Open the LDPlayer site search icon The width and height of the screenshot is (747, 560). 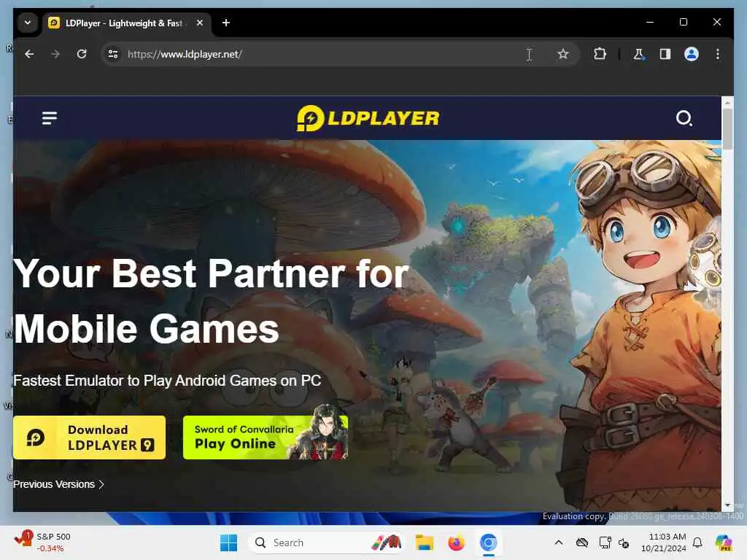[x=684, y=117]
